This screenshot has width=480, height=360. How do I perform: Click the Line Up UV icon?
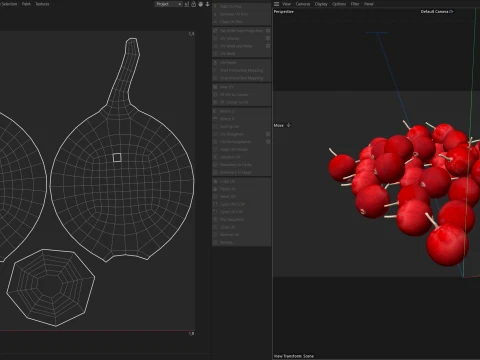(215, 127)
